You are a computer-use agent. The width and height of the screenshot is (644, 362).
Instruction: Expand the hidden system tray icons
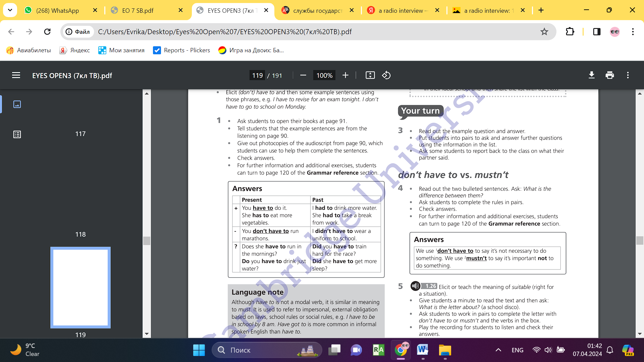pos(498,350)
